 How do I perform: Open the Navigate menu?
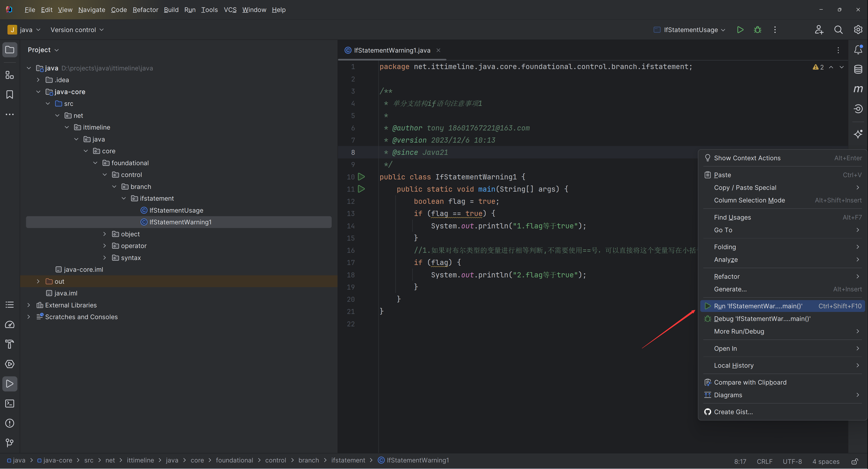tap(92, 10)
